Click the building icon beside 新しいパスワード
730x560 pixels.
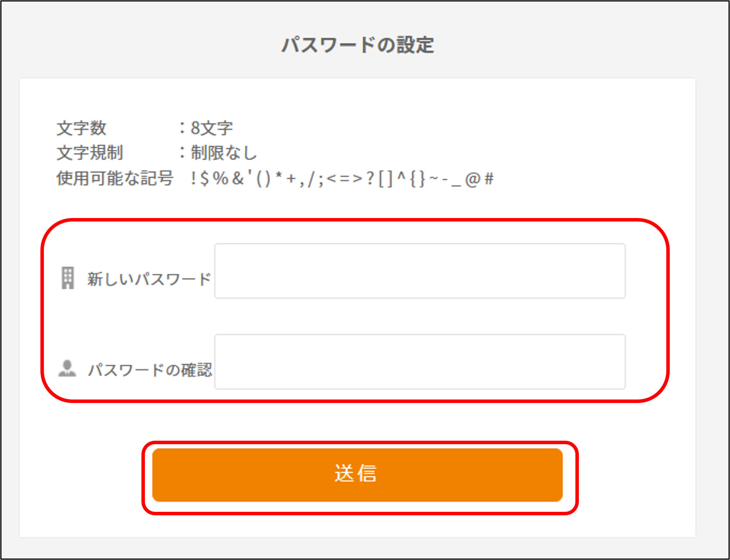(x=68, y=278)
